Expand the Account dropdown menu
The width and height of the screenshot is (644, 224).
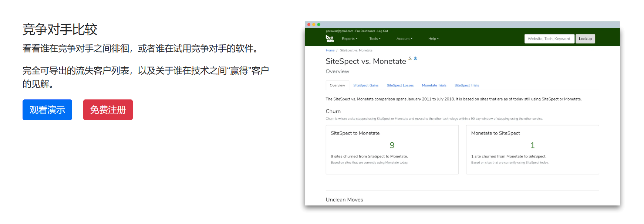[404, 38]
